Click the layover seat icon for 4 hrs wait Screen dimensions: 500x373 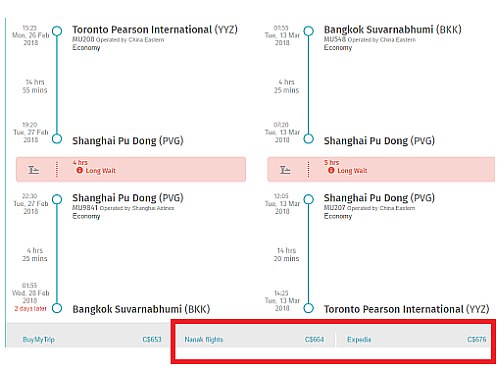click(x=33, y=170)
